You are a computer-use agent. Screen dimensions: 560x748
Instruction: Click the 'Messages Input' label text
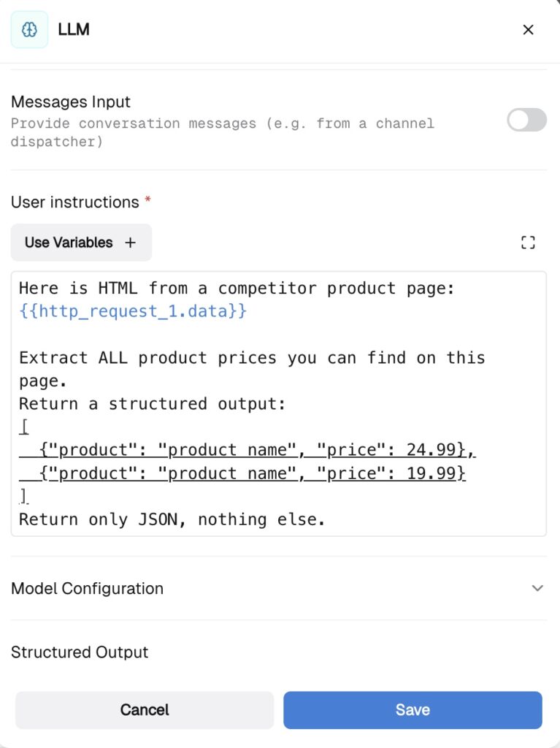coord(71,102)
